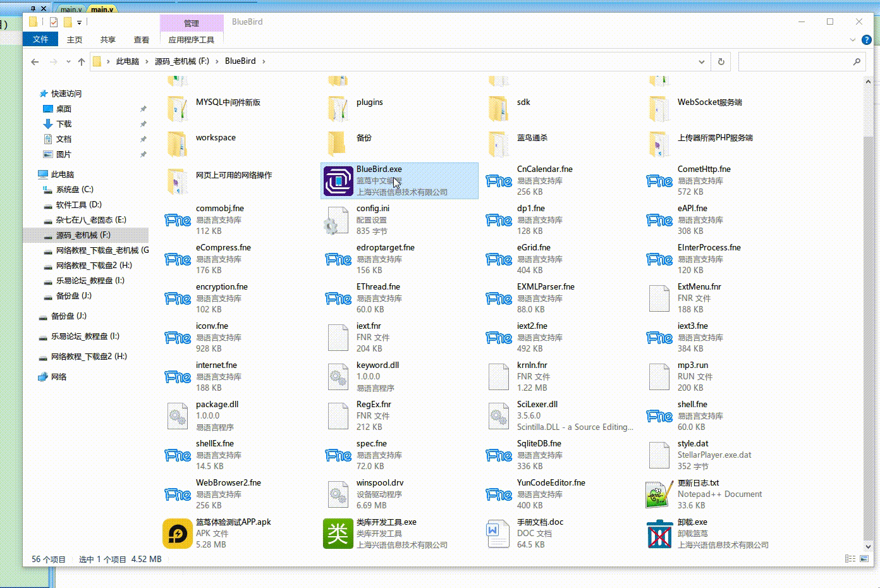Open the 文件 menu tab
Viewport: 880px width, 588px height.
(x=40, y=39)
